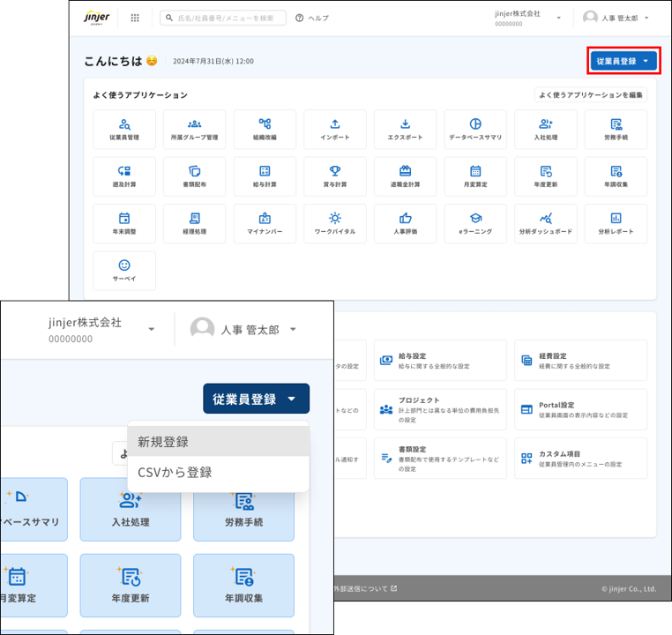This screenshot has width=672, height=635.
Task: Open the 所属グループ管理 app tile
Action: [x=195, y=130]
